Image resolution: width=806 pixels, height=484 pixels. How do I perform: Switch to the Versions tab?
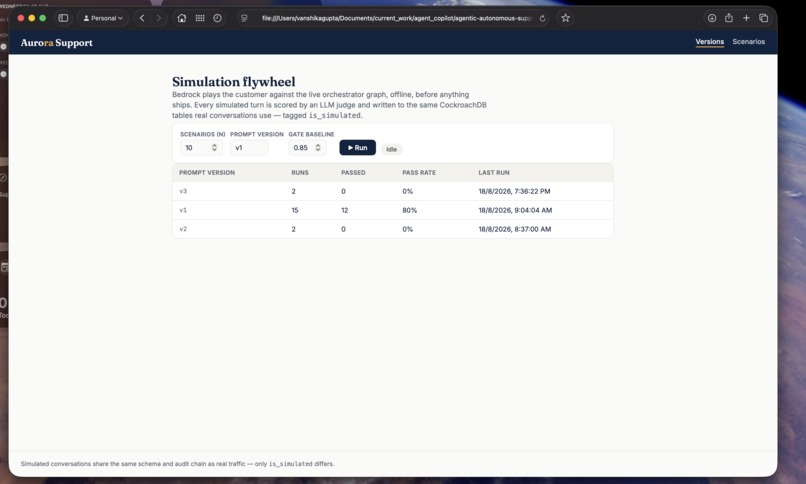[x=709, y=42]
